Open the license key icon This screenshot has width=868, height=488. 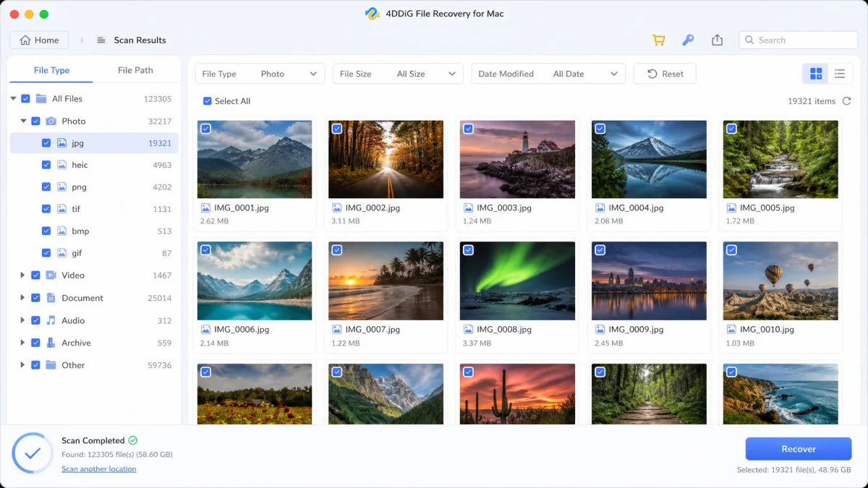[x=688, y=40]
